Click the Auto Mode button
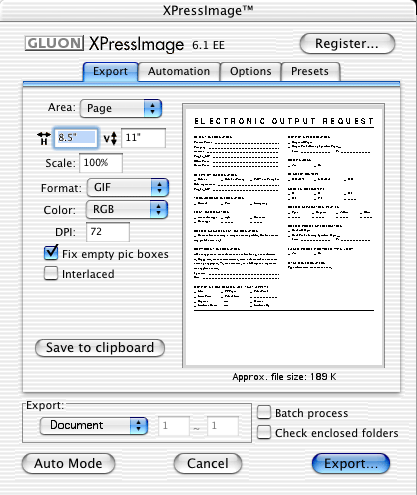Image resolution: width=417 pixels, height=495 pixels. pyautogui.click(x=68, y=463)
